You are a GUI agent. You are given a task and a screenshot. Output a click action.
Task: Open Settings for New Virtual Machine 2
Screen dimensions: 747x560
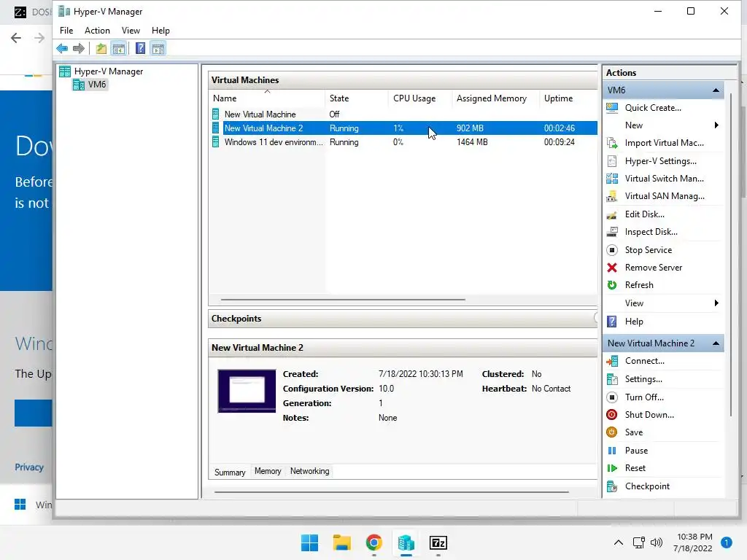[643, 379]
